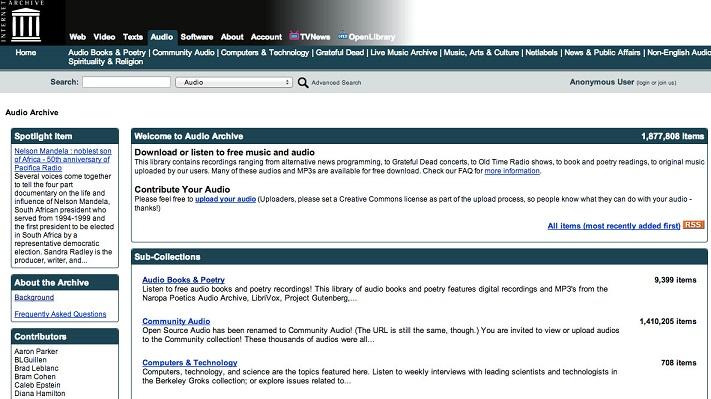Click the Anonymous User label

[x=602, y=82]
